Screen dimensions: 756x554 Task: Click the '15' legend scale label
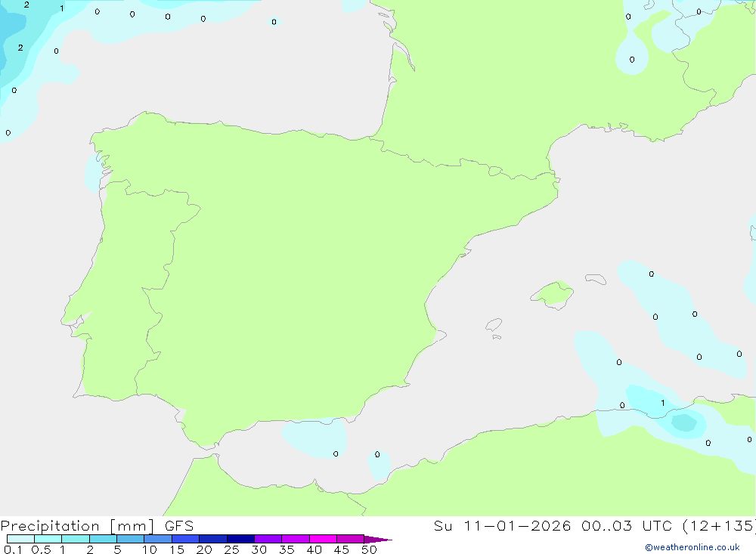[x=177, y=549]
